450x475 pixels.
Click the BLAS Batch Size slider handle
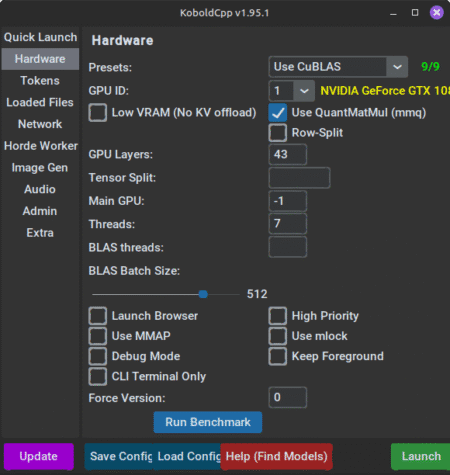203,294
